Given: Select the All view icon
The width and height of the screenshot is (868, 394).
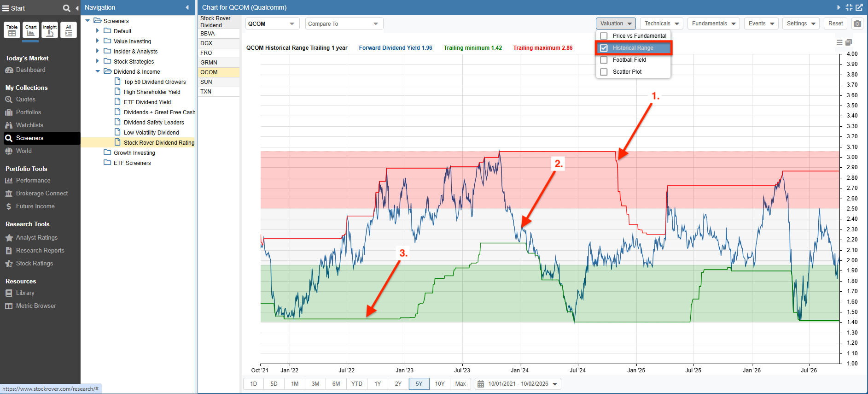Looking at the screenshot, I should (69, 30).
